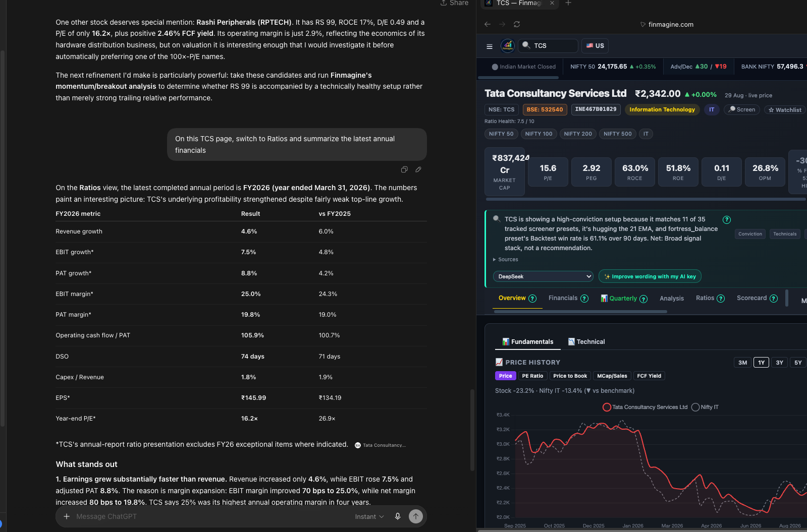The width and height of the screenshot is (807, 532).
Task: Click the Share icon in ChatGPT
Action: (444, 3)
